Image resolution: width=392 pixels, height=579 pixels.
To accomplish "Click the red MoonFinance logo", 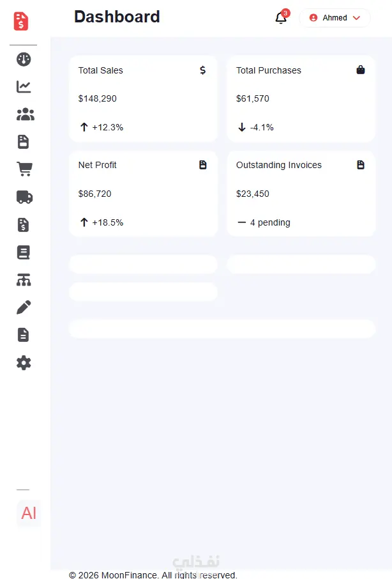I will (21, 21).
